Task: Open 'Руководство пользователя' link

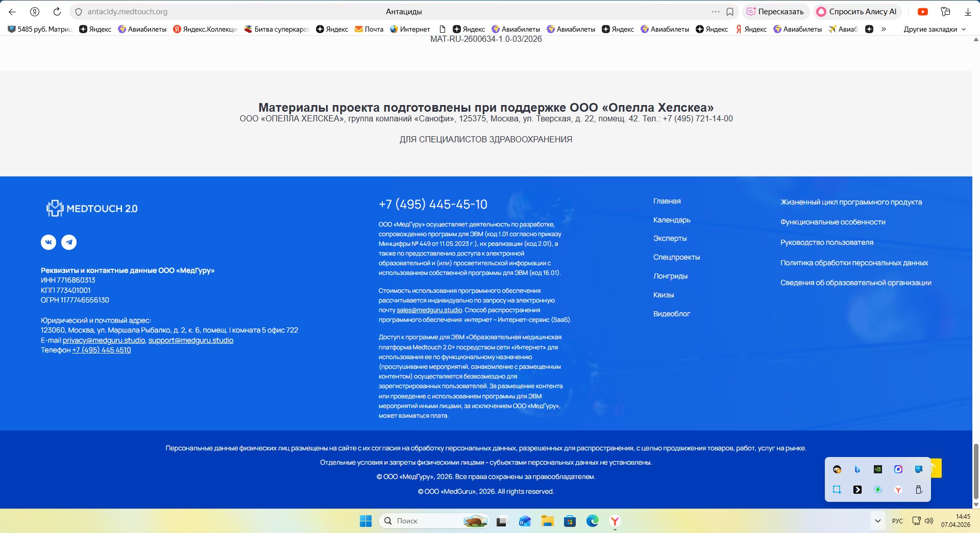Action: pos(827,242)
